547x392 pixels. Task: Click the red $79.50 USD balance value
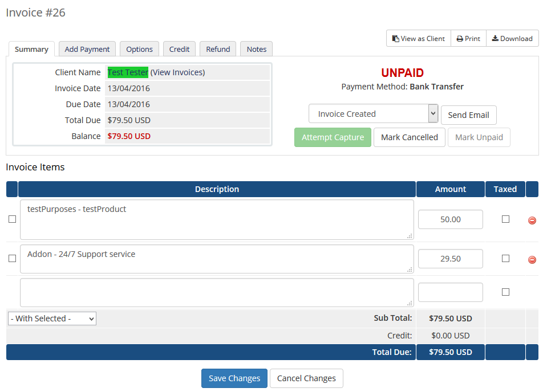pos(129,136)
